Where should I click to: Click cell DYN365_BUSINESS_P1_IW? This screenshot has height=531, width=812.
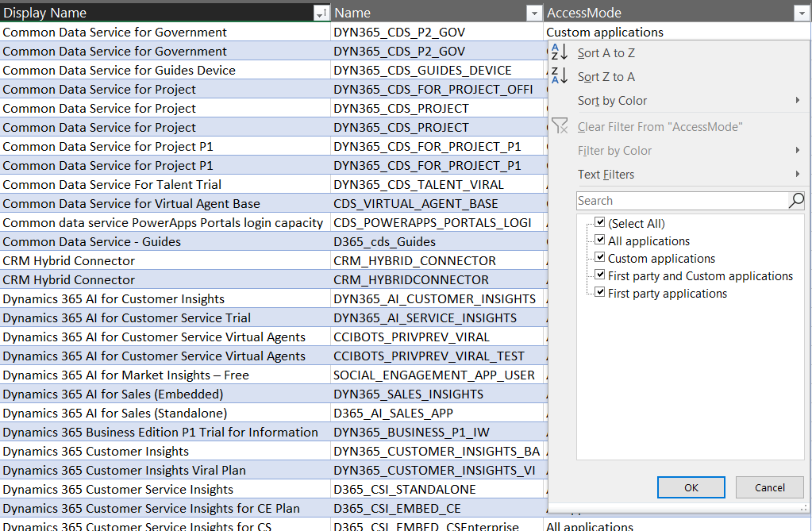[x=437, y=432]
